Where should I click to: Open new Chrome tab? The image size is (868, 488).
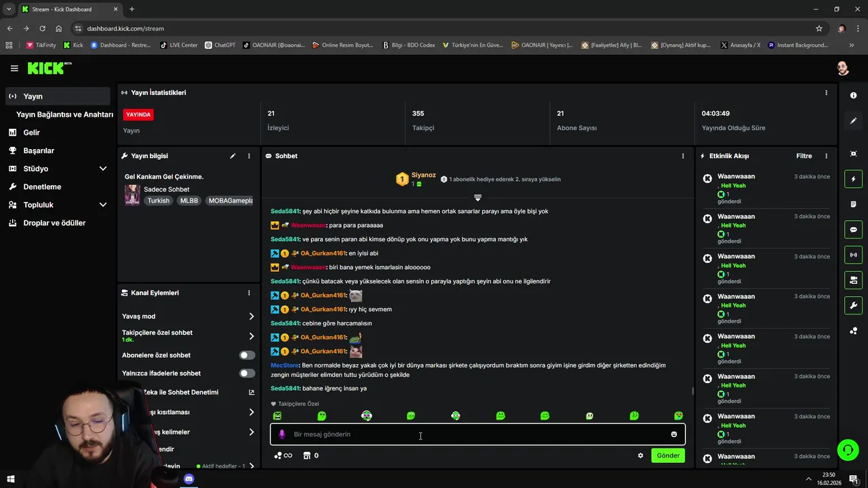point(132,9)
